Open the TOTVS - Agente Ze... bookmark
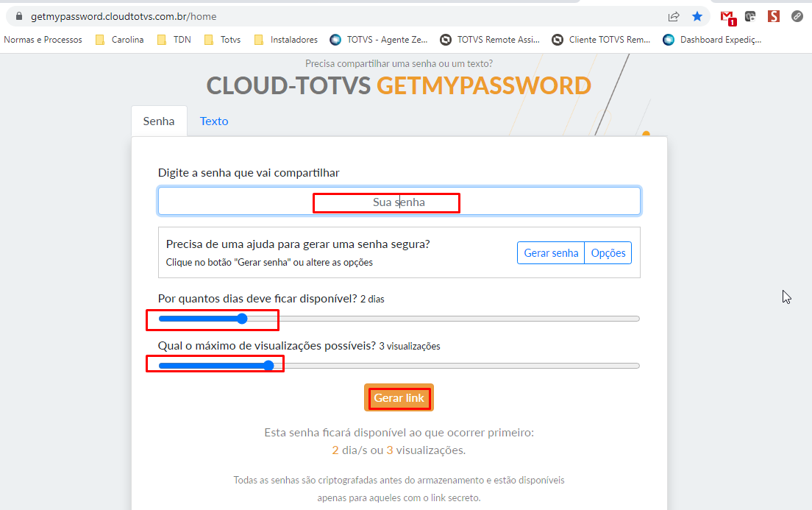 point(379,40)
